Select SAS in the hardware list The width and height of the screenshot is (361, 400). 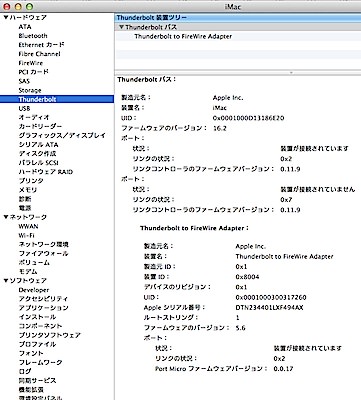point(24,81)
